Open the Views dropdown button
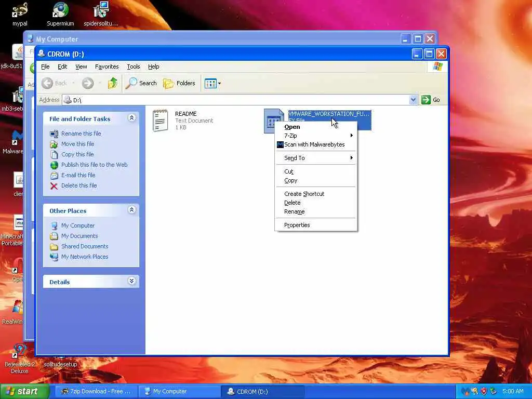The width and height of the screenshot is (532, 399). [x=212, y=83]
